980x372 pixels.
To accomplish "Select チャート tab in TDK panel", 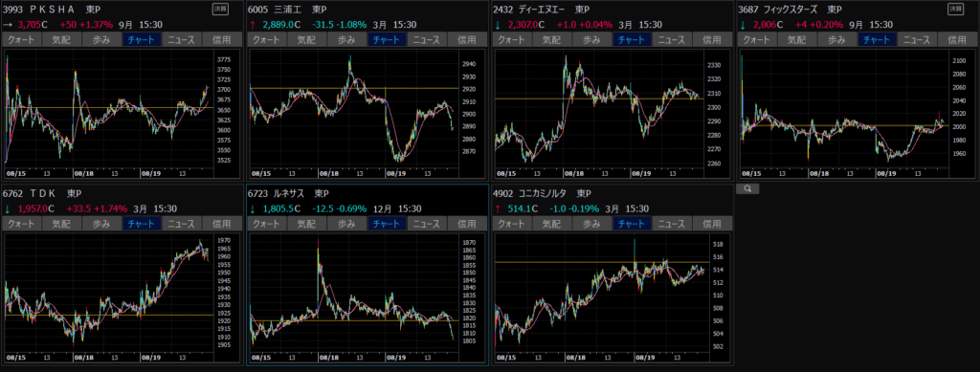I will 142,224.
